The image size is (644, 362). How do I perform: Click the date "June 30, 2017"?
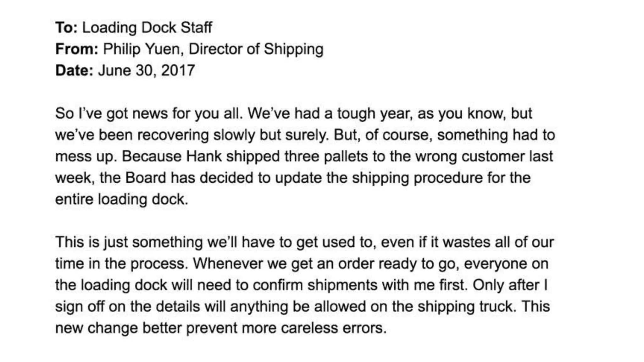(x=147, y=70)
